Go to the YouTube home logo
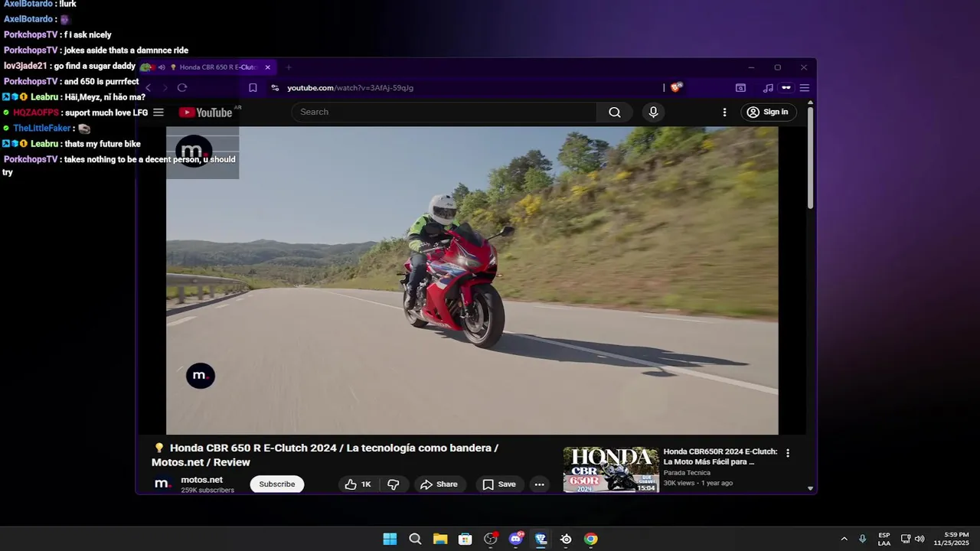Screen dimensions: 980x551 (x=206, y=112)
